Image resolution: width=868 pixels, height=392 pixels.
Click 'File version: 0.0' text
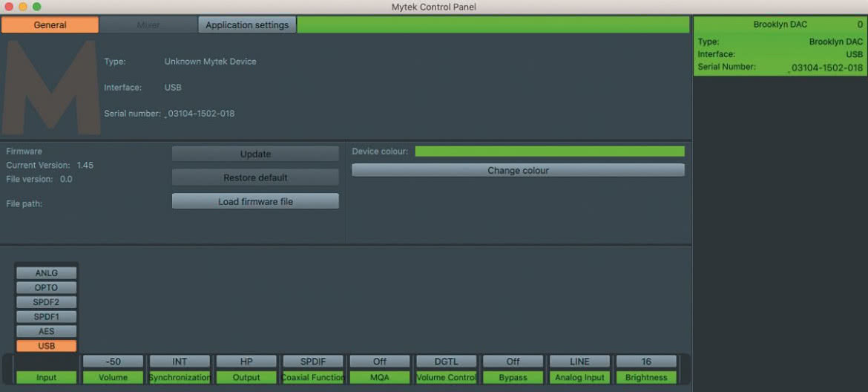click(39, 180)
